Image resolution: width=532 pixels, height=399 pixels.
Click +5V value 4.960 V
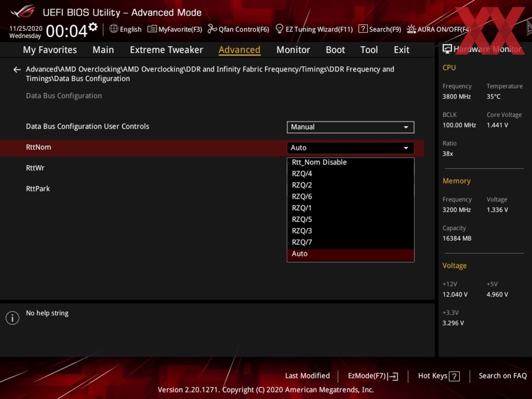pyautogui.click(x=497, y=295)
